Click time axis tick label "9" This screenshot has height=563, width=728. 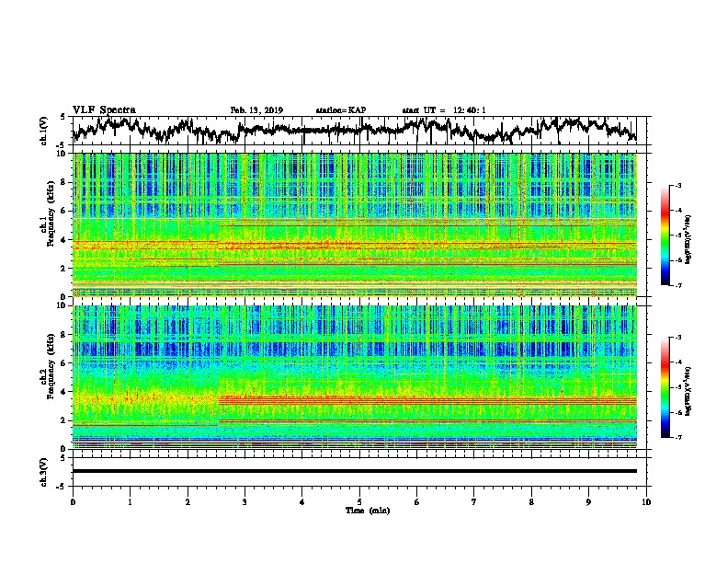(588, 502)
